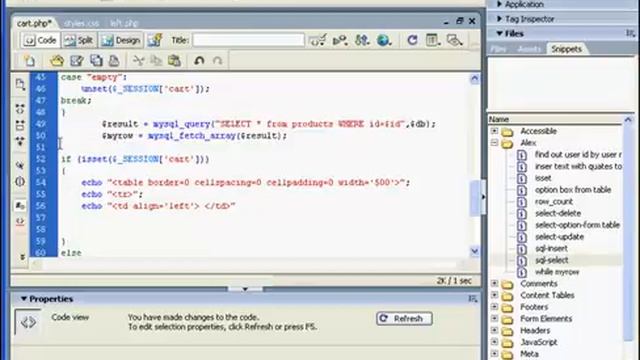Select the select-delete snippet
This screenshot has height=360, width=640.
tap(558, 213)
